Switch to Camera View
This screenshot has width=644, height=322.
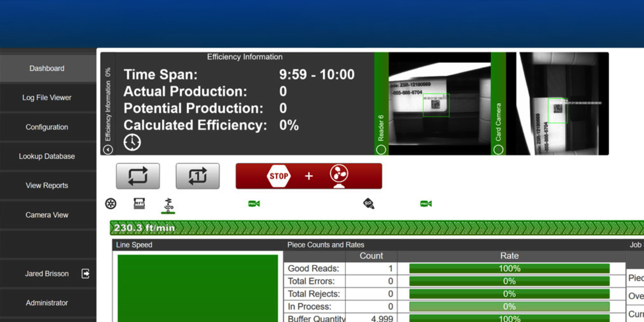(x=47, y=215)
